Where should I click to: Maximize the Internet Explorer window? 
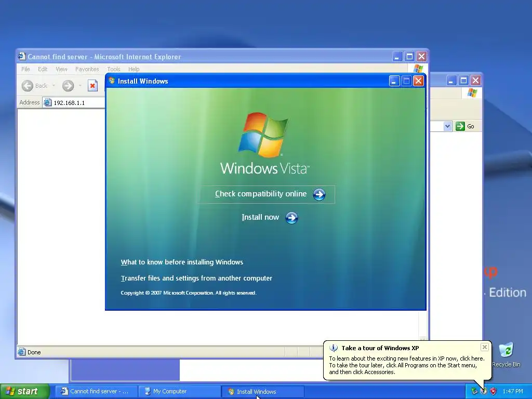point(409,56)
